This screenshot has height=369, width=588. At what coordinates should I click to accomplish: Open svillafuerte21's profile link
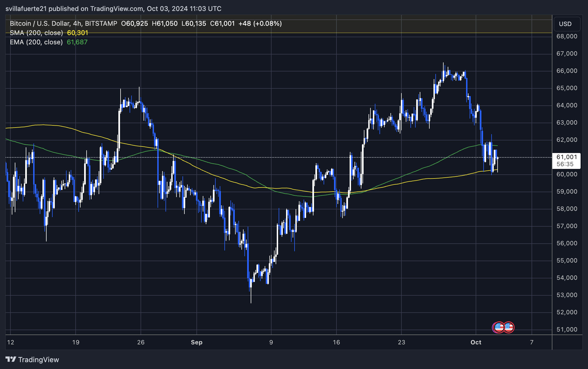click(26, 8)
